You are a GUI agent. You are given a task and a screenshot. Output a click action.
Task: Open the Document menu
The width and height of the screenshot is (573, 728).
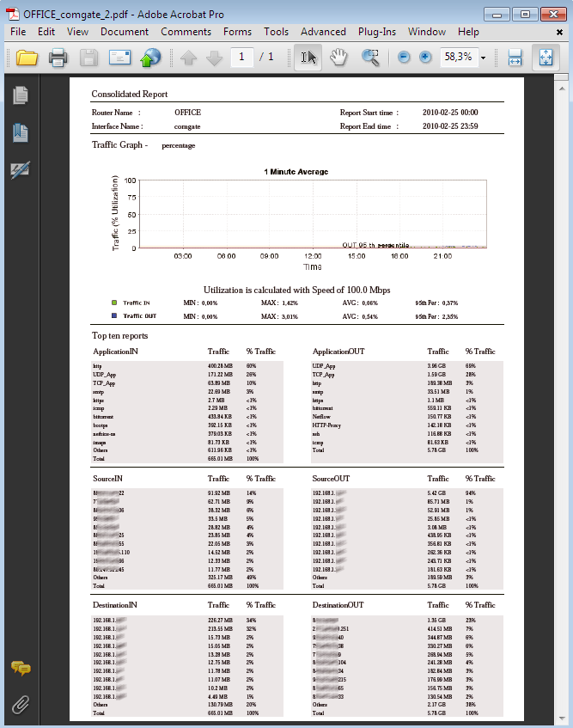click(x=125, y=32)
